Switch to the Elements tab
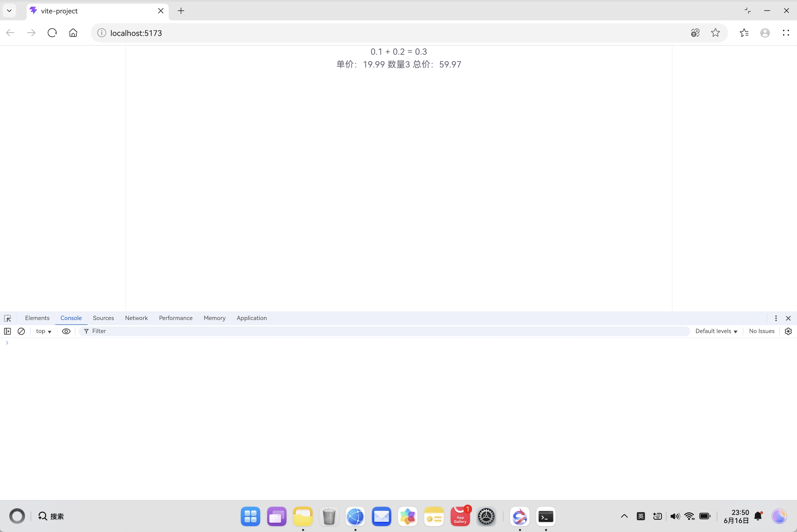 (37, 318)
